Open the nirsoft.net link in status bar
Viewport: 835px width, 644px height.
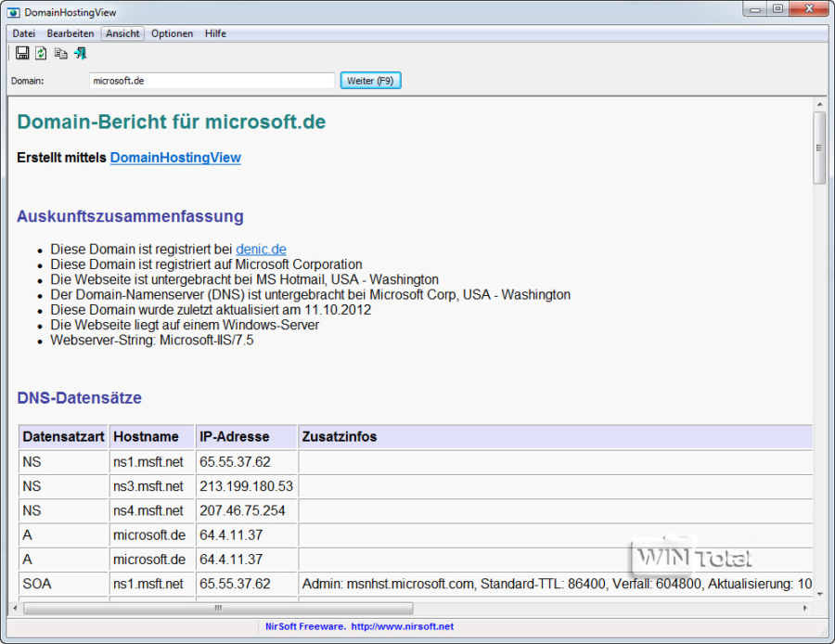tap(402, 626)
